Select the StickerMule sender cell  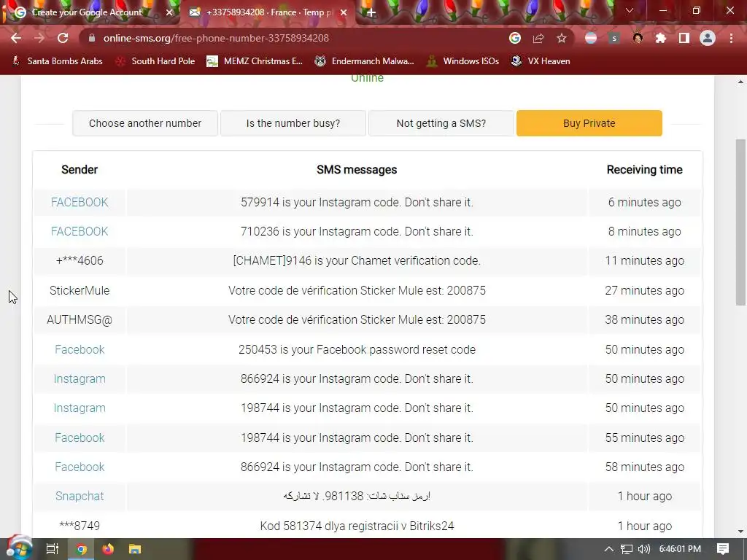pyautogui.click(x=80, y=290)
